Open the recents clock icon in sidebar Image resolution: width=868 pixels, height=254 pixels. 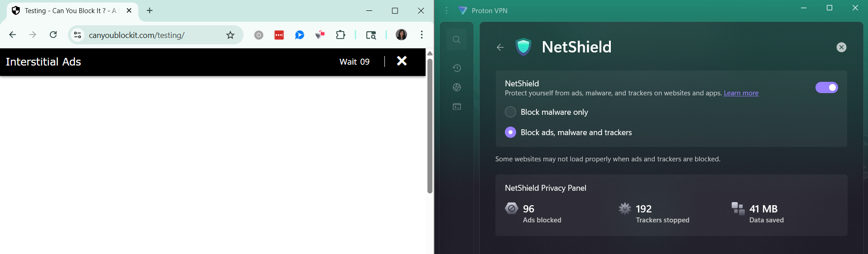(457, 68)
